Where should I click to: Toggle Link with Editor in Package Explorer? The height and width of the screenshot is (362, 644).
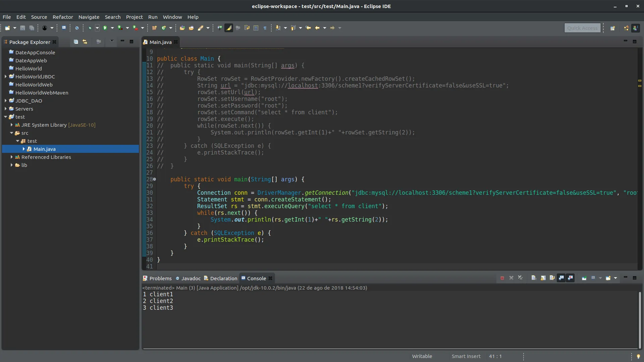pos(85,42)
